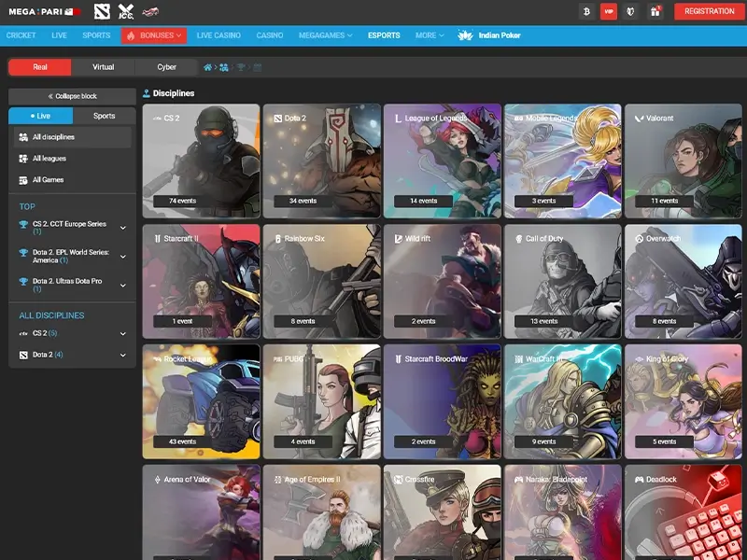
Task: Click the Dota 2 icon in All Disciplines list
Action: [x=23, y=355]
